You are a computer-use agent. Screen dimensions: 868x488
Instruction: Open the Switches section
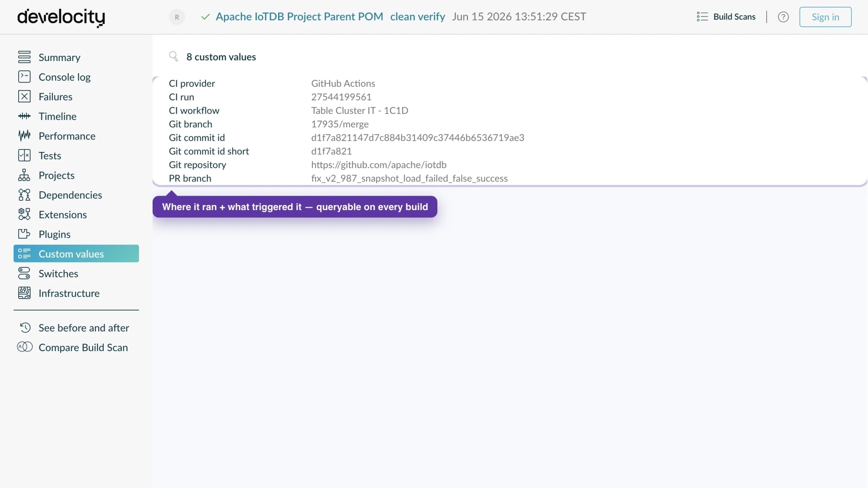point(76,273)
